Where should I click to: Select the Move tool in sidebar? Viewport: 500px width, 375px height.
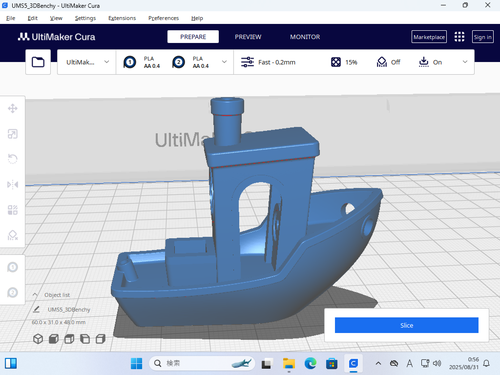13,108
